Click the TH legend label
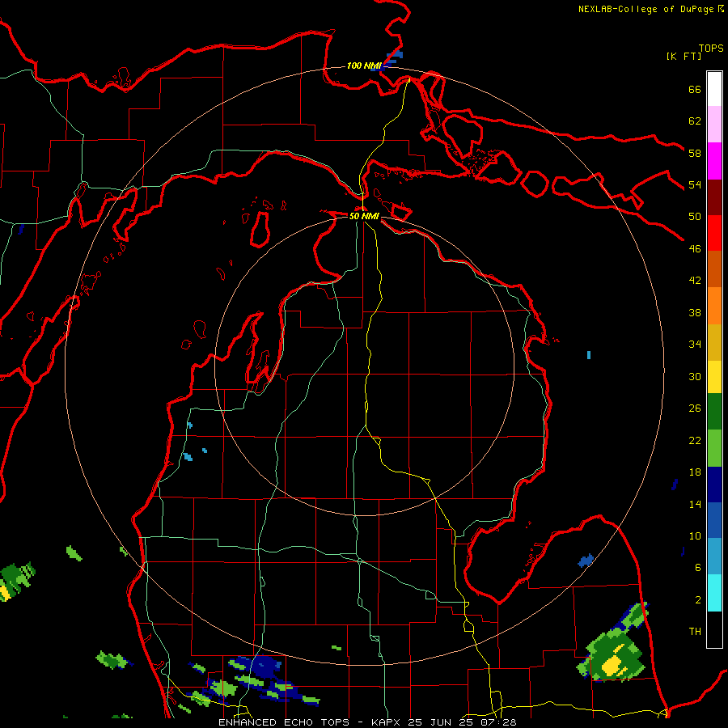The height and width of the screenshot is (728, 728). pos(695,632)
